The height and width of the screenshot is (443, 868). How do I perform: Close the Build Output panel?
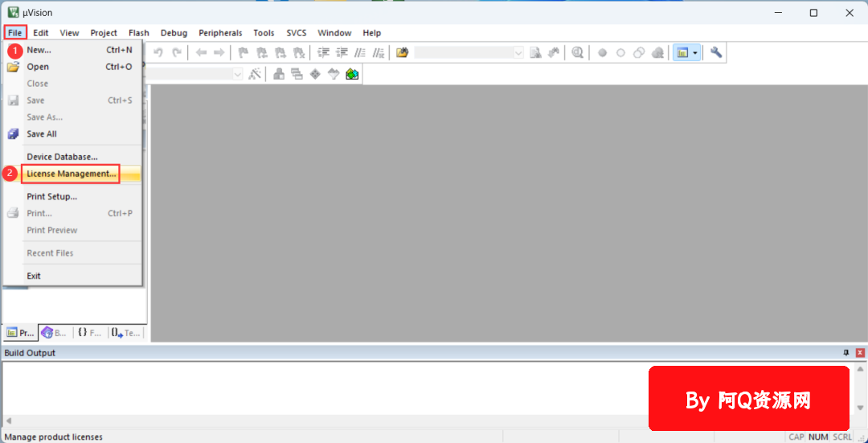click(x=860, y=353)
